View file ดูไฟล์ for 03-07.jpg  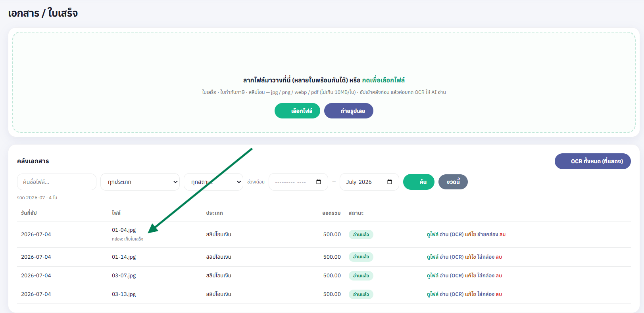pos(433,276)
